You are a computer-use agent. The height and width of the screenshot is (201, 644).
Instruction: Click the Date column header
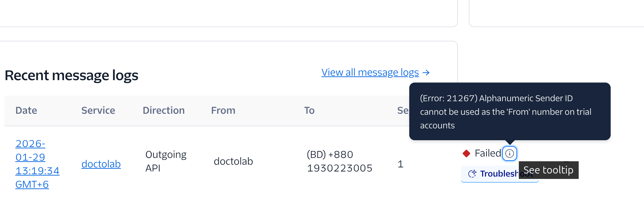coord(26,111)
